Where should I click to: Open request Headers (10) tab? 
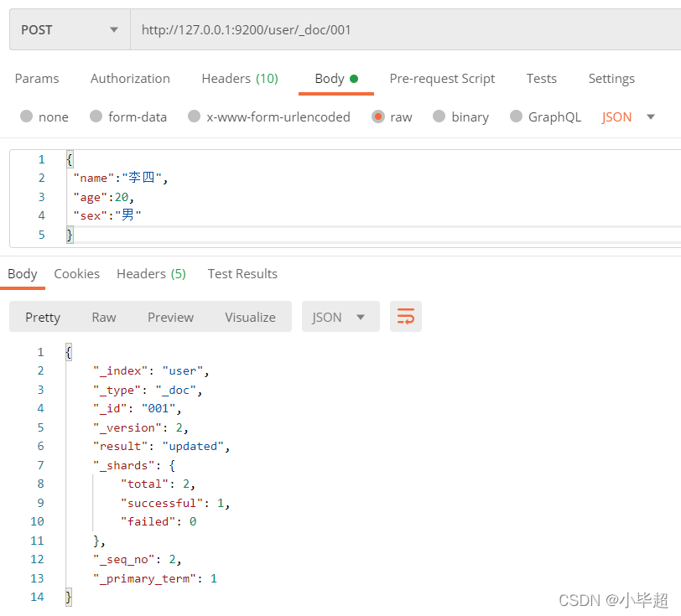pyautogui.click(x=240, y=79)
